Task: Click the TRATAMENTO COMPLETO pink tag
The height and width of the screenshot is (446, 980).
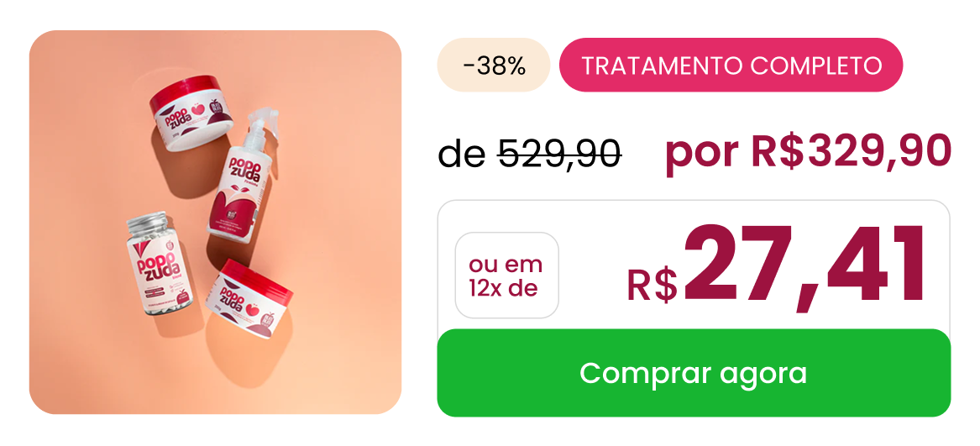Action: [731, 65]
